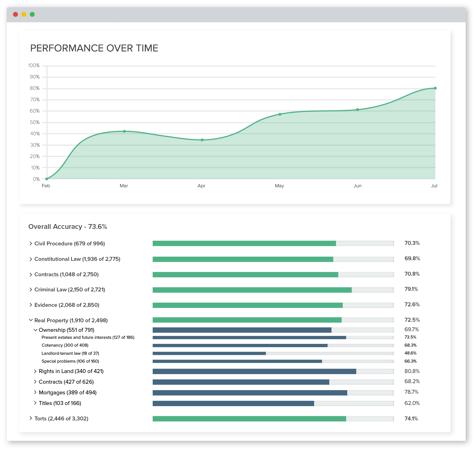Expand the Civil Procedure category
The height and width of the screenshot is (451, 476).
(x=31, y=243)
